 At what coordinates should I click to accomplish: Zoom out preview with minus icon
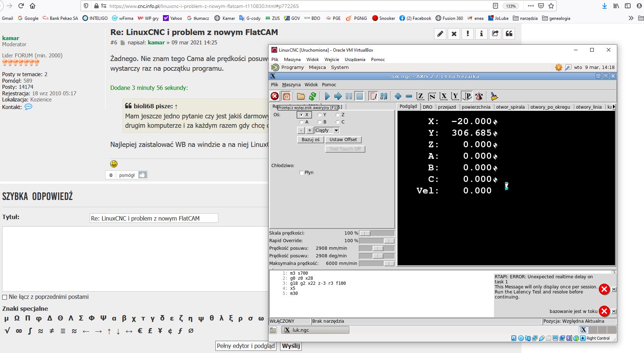(x=409, y=96)
